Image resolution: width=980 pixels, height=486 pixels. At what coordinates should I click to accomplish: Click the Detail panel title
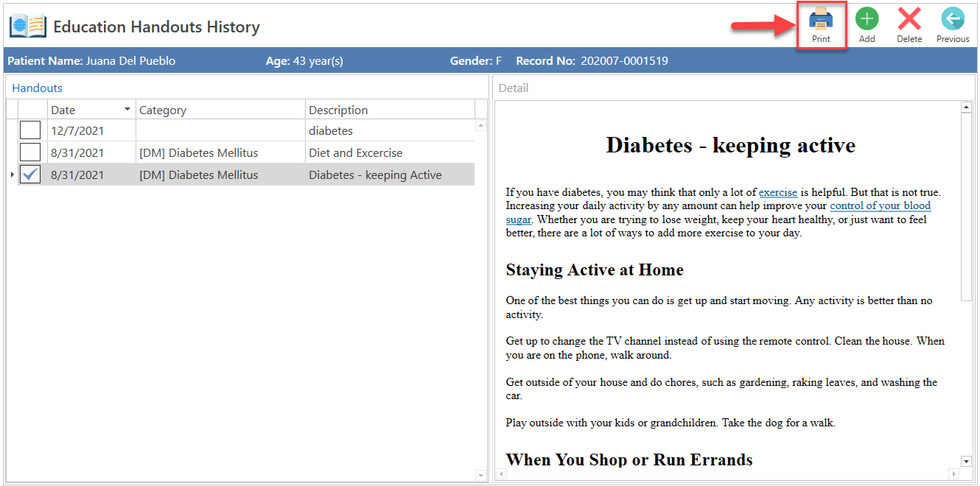click(514, 88)
